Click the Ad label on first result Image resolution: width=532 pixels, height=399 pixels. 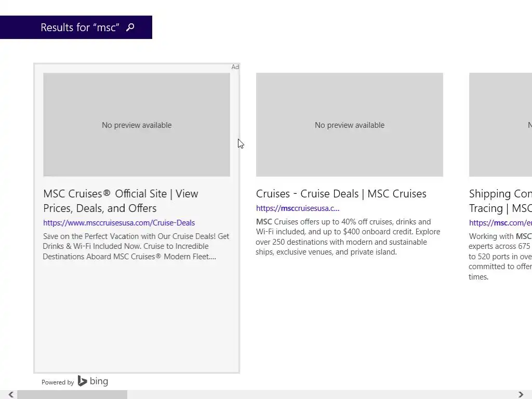click(235, 67)
